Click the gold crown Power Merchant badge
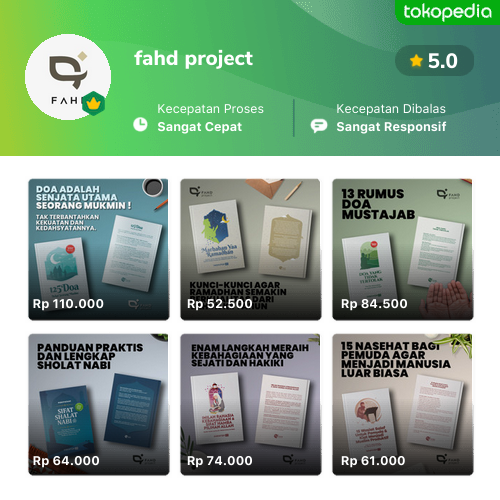500x500 pixels. coord(93,104)
